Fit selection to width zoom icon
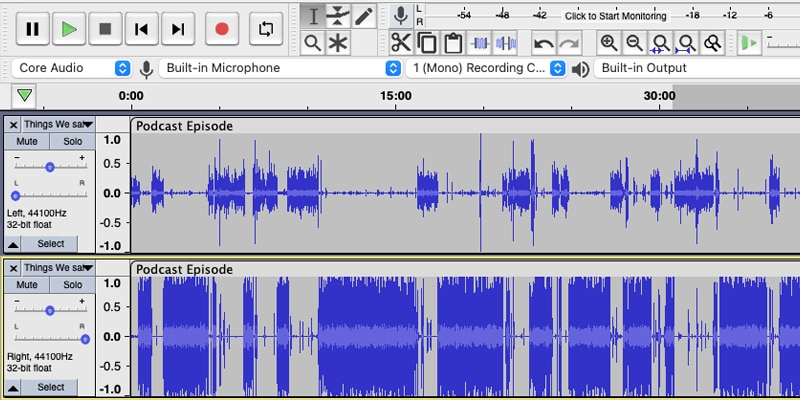The height and width of the screenshot is (400, 800). (661, 43)
